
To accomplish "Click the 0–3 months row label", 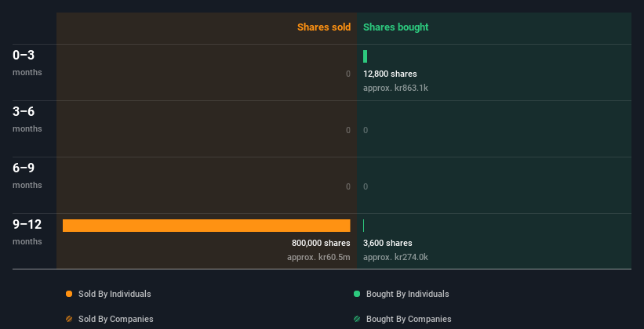I will (x=27, y=63).
